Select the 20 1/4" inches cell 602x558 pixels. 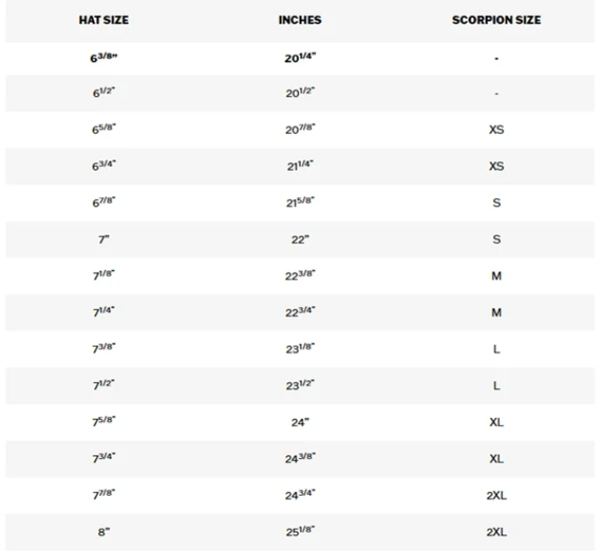pyautogui.click(x=300, y=58)
